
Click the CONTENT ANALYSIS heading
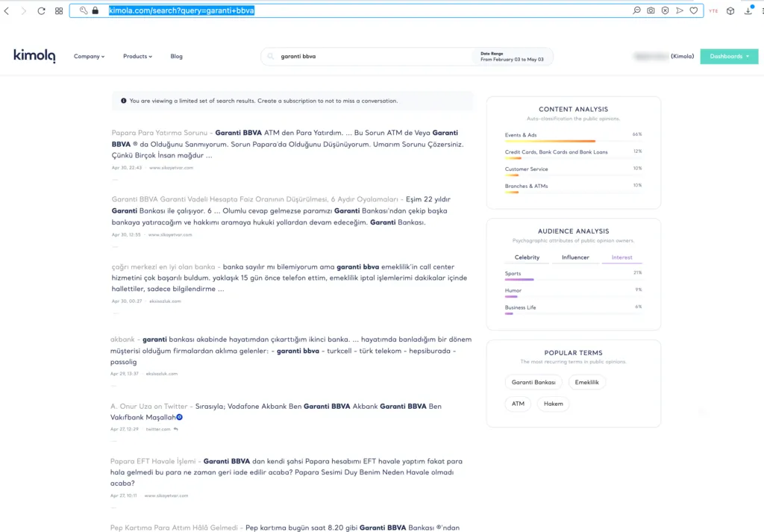tap(574, 109)
